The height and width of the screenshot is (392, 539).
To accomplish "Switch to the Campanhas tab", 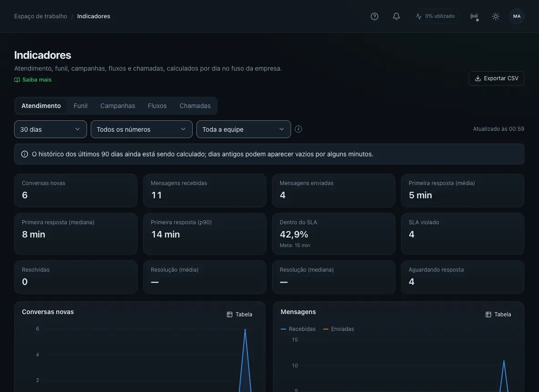I will [x=118, y=106].
